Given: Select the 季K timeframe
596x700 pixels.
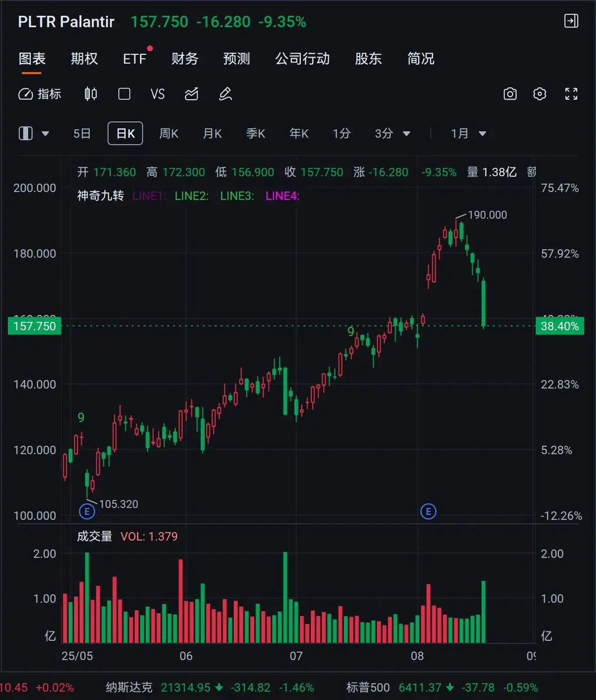Looking at the screenshot, I should [x=255, y=134].
